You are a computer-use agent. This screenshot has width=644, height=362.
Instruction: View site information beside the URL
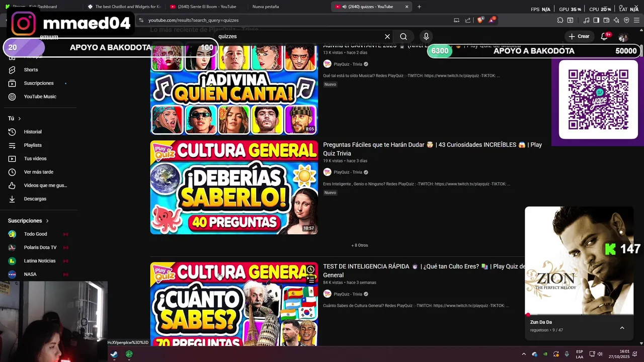point(141,20)
